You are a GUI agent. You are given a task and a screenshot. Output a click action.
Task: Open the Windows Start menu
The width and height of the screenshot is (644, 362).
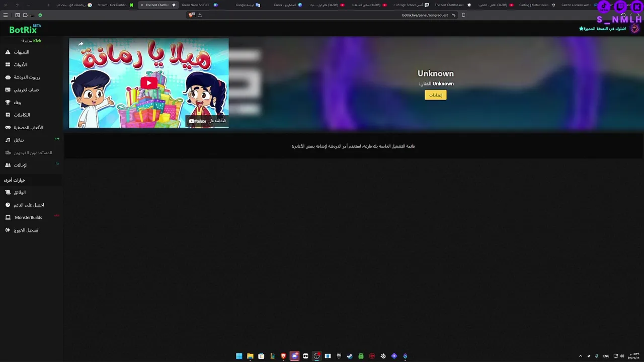click(239, 356)
